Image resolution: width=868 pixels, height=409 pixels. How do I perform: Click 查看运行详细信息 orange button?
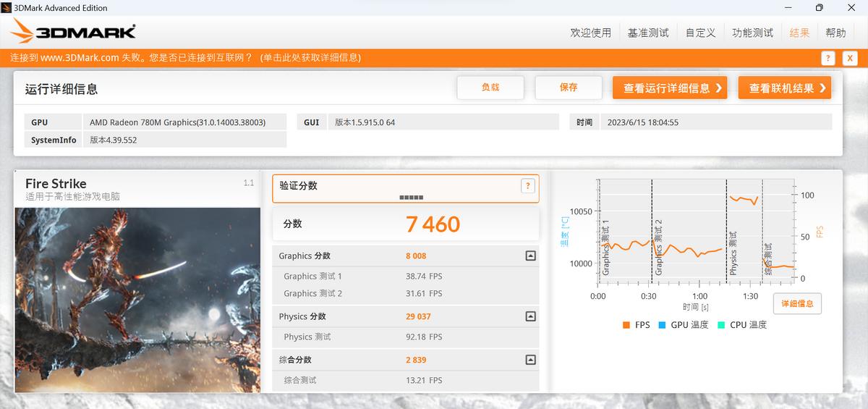pyautogui.click(x=671, y=88)
